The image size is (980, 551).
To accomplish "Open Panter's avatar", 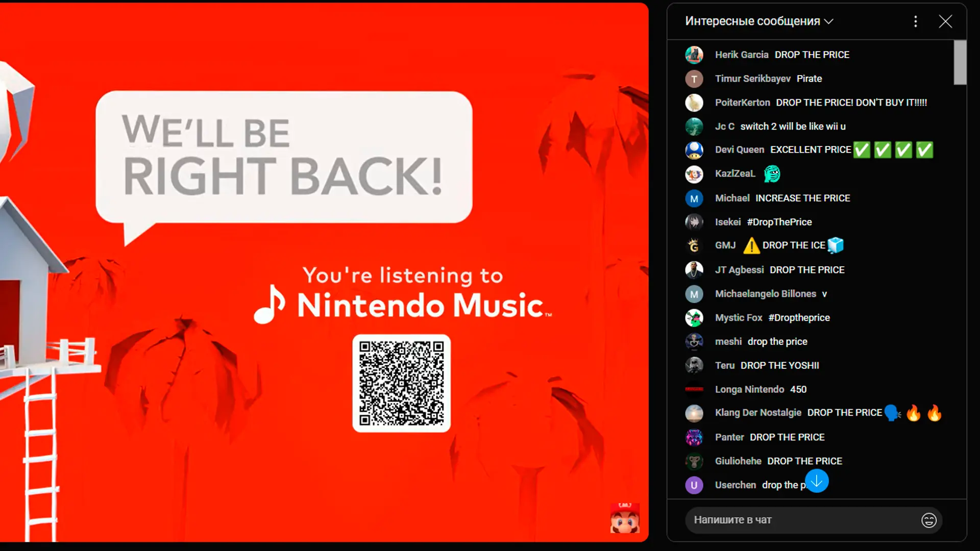I will coord(694,437).
